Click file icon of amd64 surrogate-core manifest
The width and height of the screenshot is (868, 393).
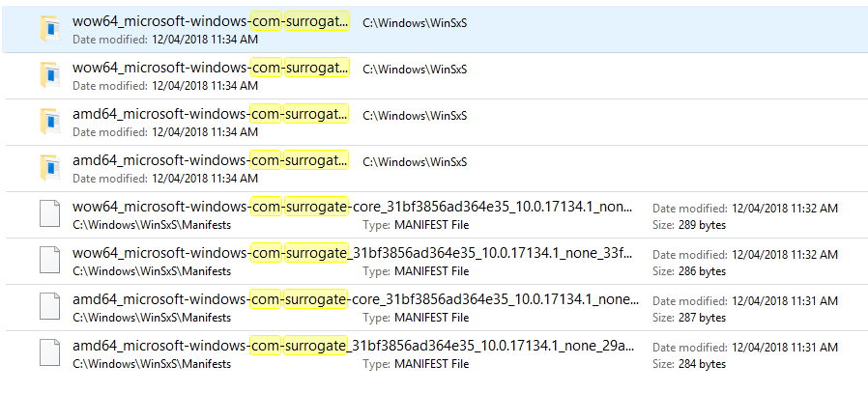50,307
